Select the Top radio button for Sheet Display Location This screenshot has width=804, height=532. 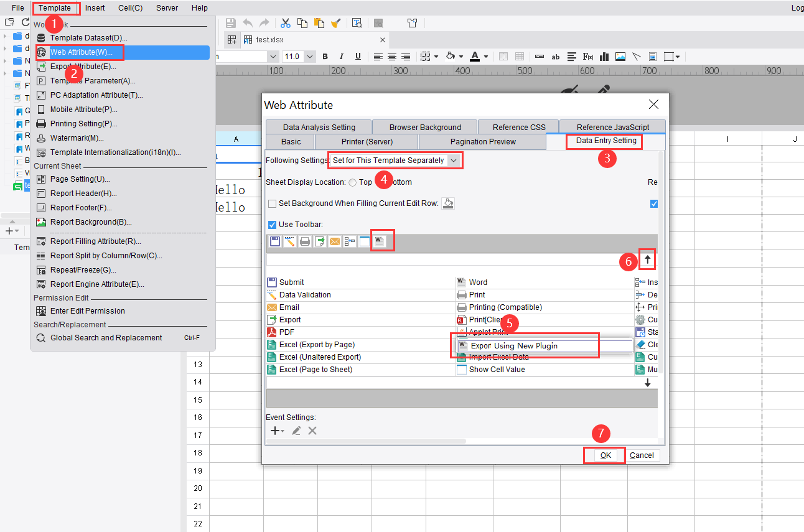pos(352,182)
